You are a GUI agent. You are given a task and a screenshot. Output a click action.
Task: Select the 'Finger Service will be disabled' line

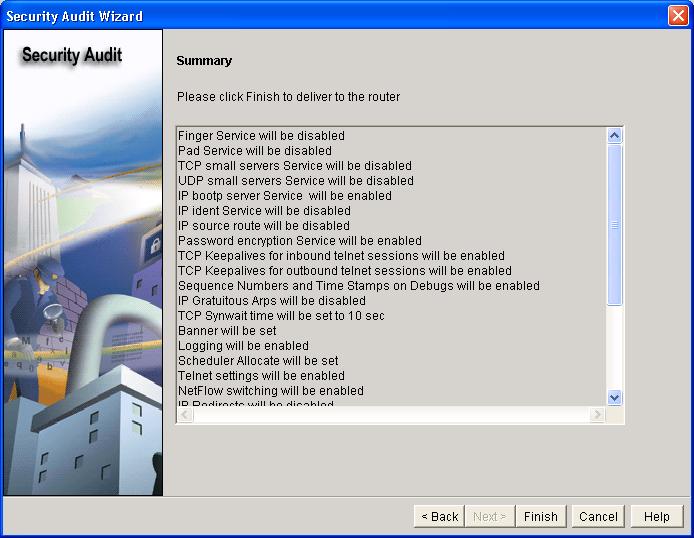point(261,136)
